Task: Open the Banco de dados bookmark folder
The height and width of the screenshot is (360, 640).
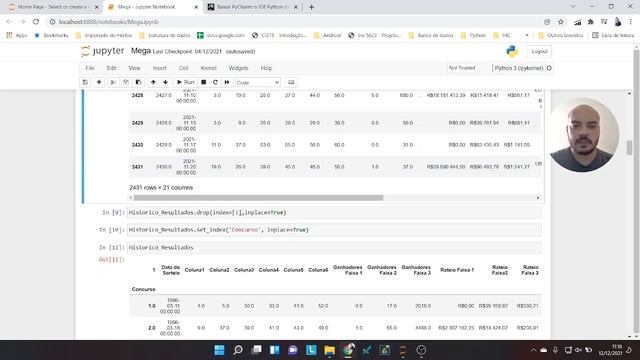Action: (x=431, y=36)
